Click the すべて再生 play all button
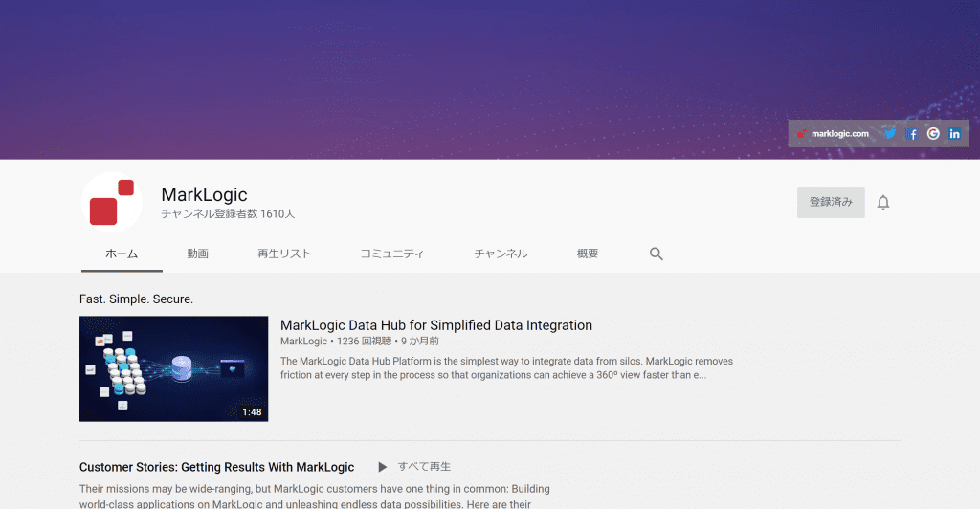Image resolution: width=980 pixels, height=509 pixels. click(414, 467)
